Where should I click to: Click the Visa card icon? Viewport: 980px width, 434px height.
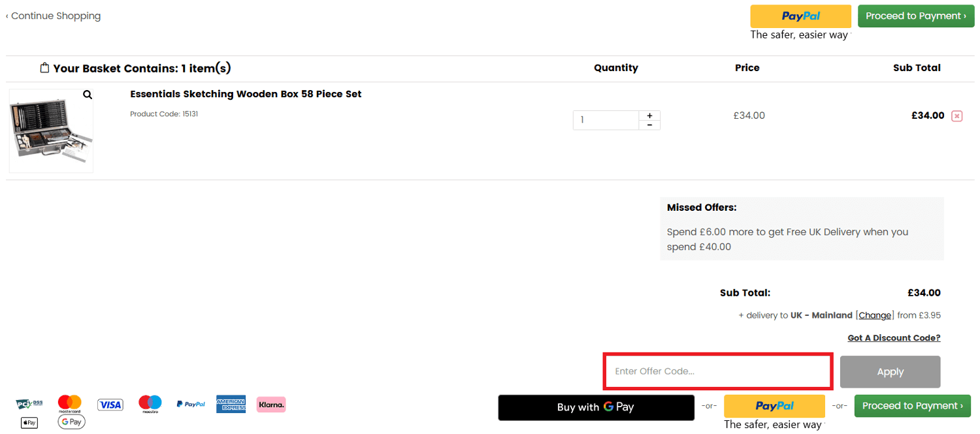point(110,405)
